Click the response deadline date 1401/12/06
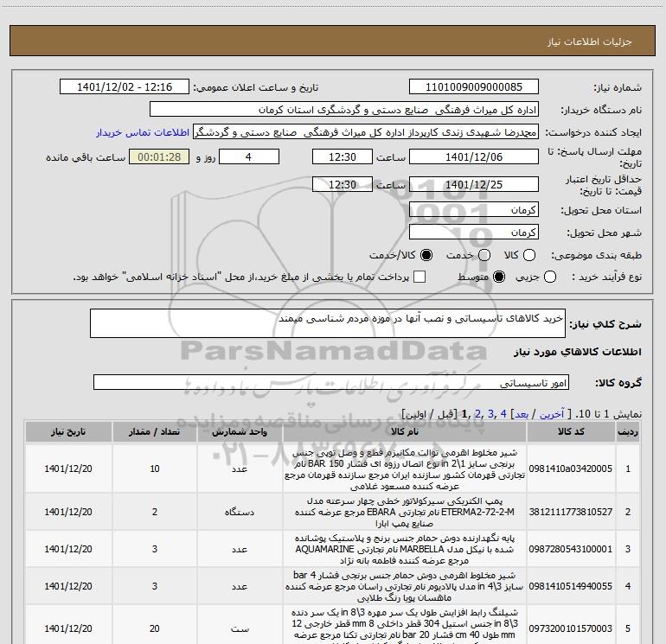 click(x=474, y=156)
